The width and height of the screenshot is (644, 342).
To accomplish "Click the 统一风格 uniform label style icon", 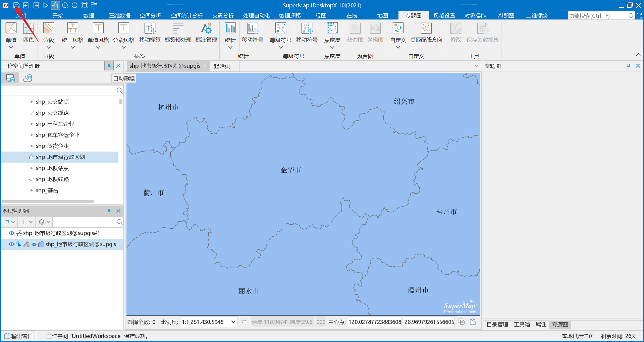I will pyautogui.click(x=73, y=28).
